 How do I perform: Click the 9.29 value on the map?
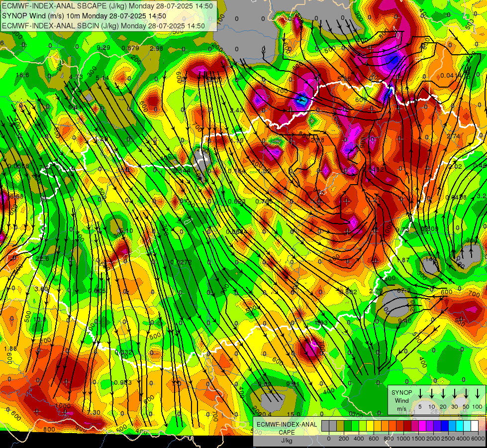click(103, 48)
